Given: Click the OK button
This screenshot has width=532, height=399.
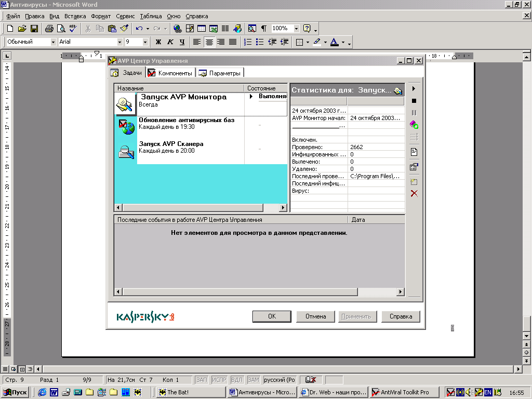Looking at the screenshot, I should (x=272, y=316).
